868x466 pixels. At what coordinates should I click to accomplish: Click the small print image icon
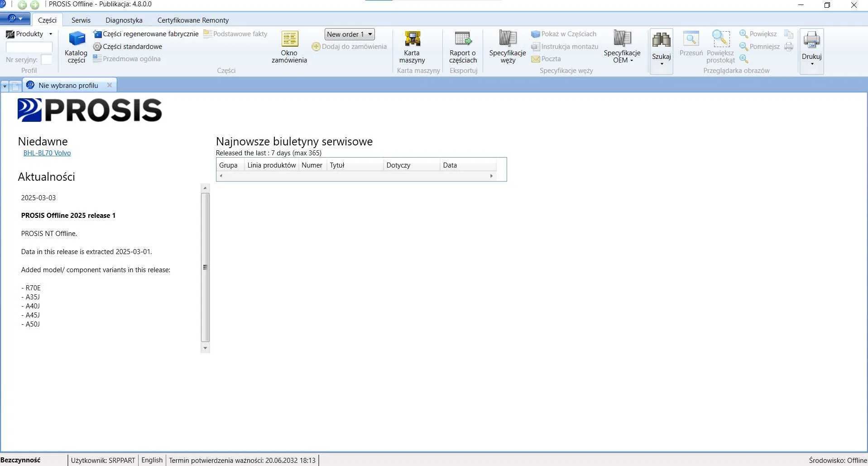pyautogui.click(x=789, y=47)
